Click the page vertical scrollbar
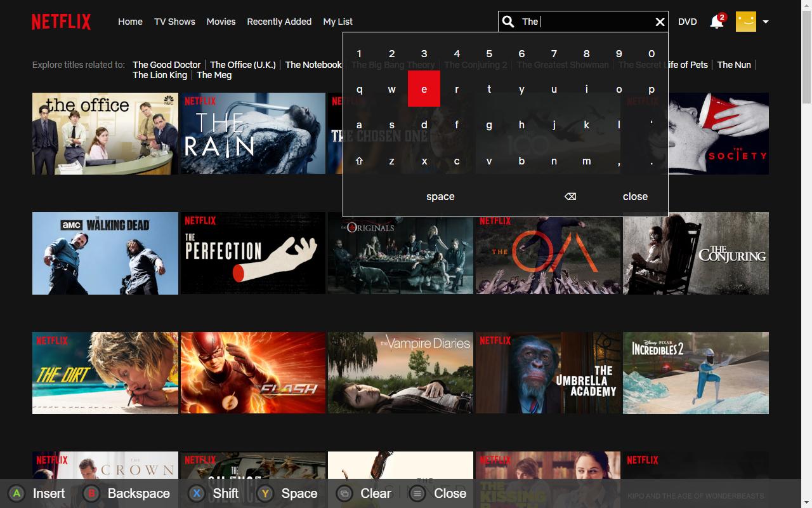 (x=806, y=254)
